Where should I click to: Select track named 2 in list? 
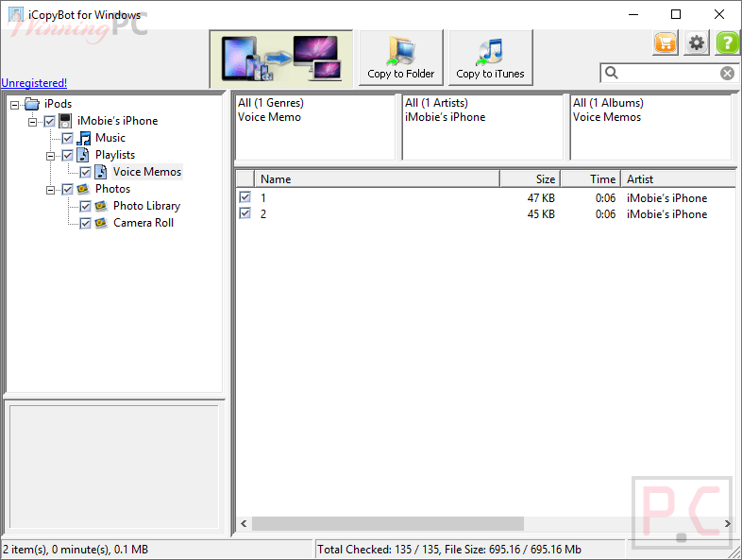tap(263, 214)
